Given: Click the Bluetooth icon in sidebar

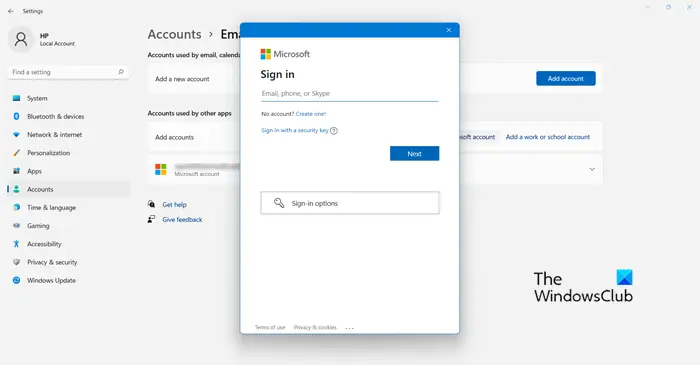Looking at the screenshot, I should click(17, 116).
